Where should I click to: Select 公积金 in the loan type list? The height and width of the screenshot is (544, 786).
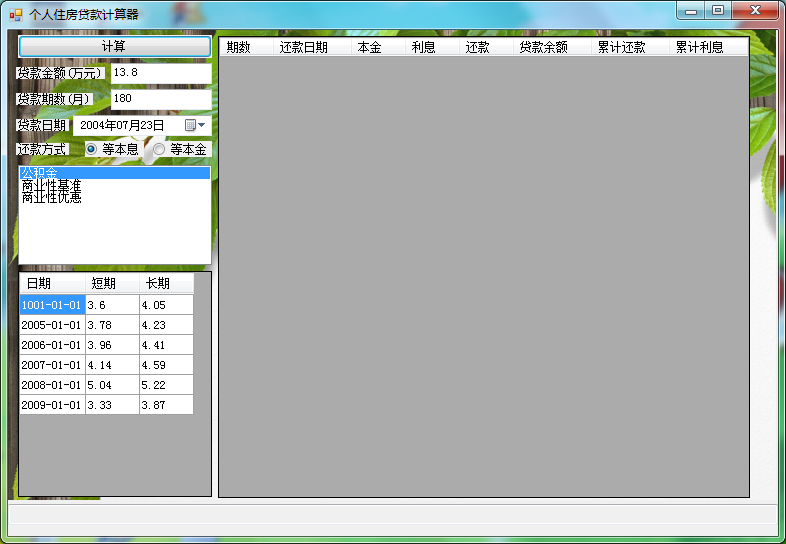coord(115,173)
